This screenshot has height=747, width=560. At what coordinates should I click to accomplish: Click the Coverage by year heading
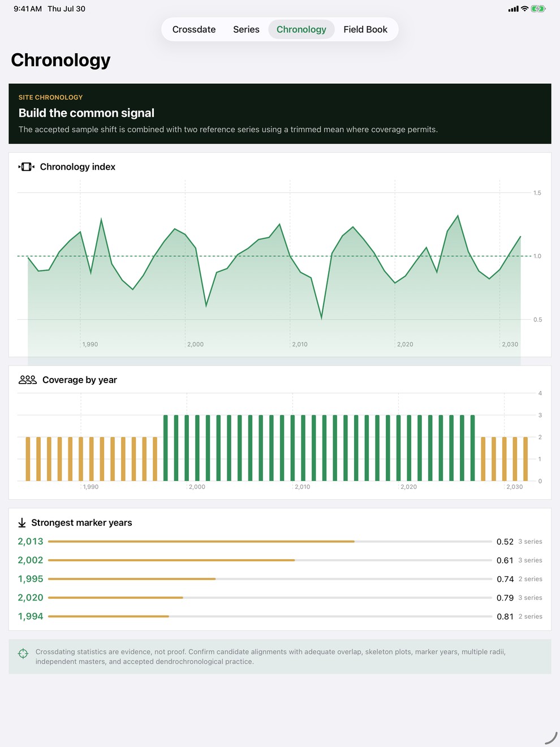pos(80,380)
